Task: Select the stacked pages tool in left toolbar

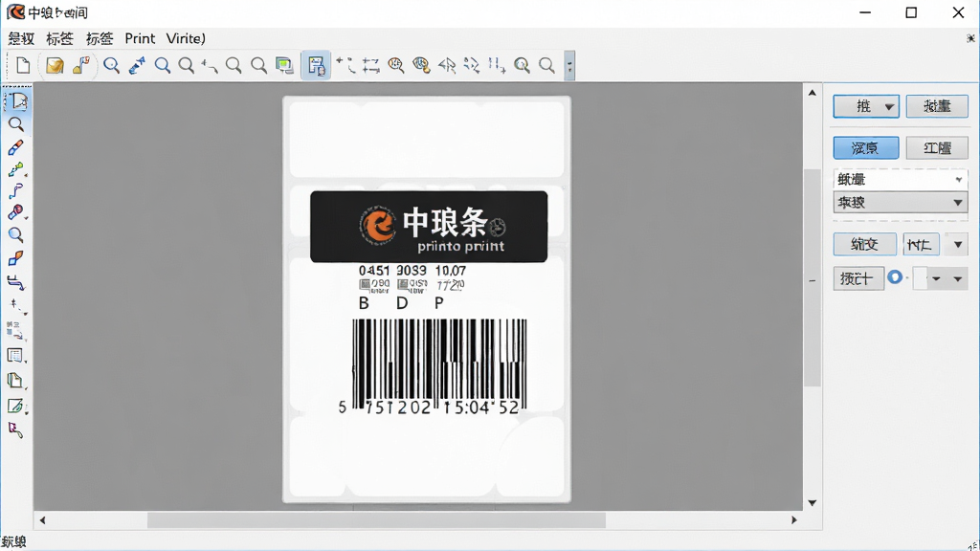Action: pos(15,381)
